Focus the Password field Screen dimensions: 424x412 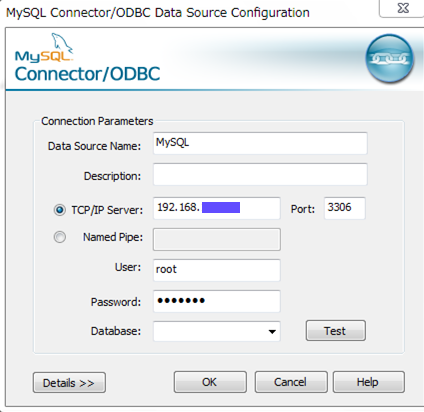pos(217,301)
